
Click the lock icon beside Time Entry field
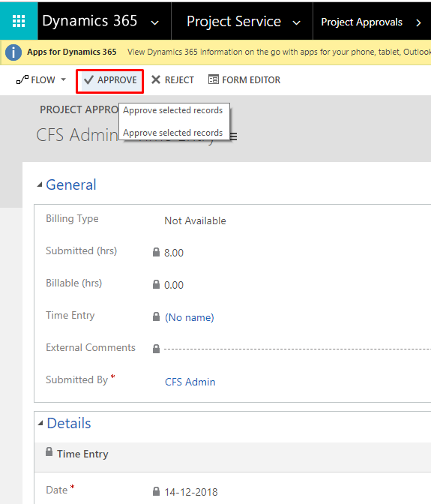click(156, 316)
